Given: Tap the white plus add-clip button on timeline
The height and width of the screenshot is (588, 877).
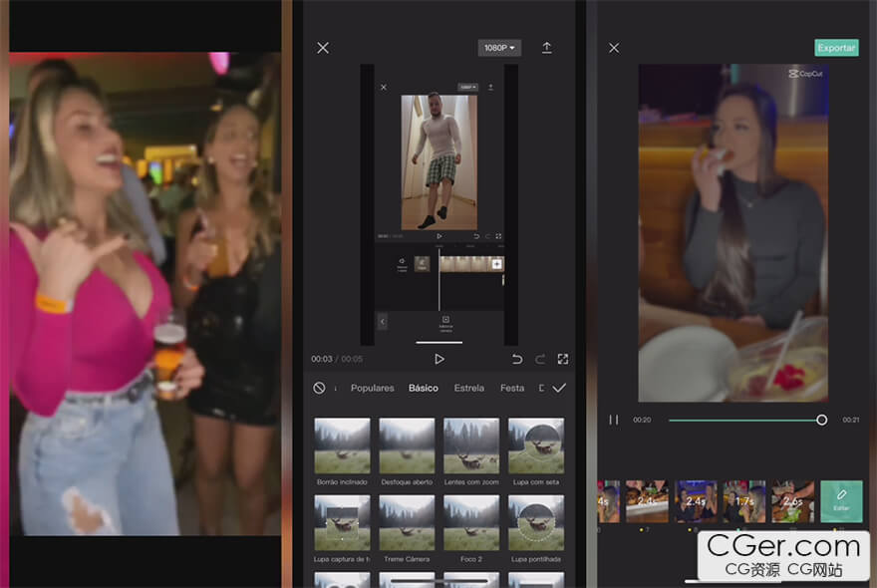Looking at the screenshot, I should 496,264.
